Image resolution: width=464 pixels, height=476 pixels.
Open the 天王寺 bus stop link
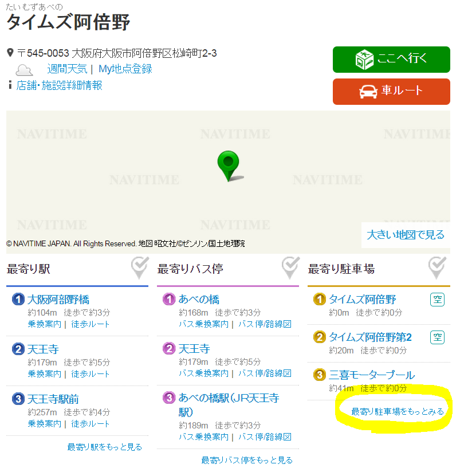pos(194,349)
